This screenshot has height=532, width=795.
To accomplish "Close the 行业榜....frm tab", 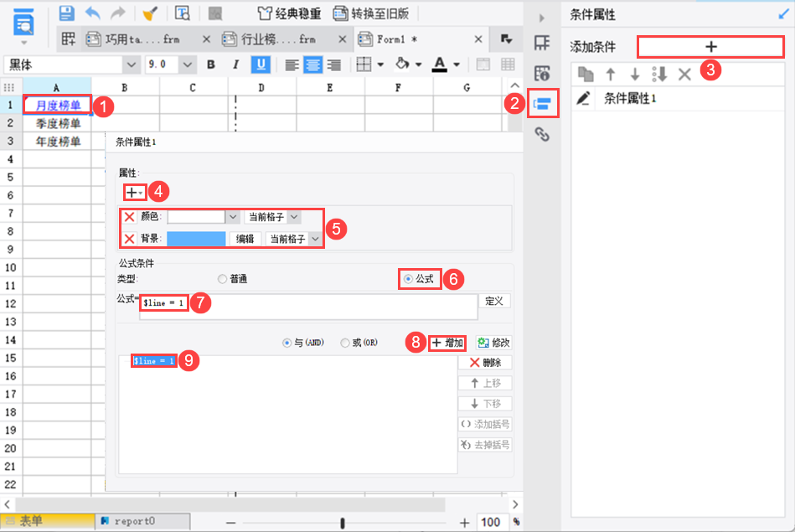I will 343,39.
